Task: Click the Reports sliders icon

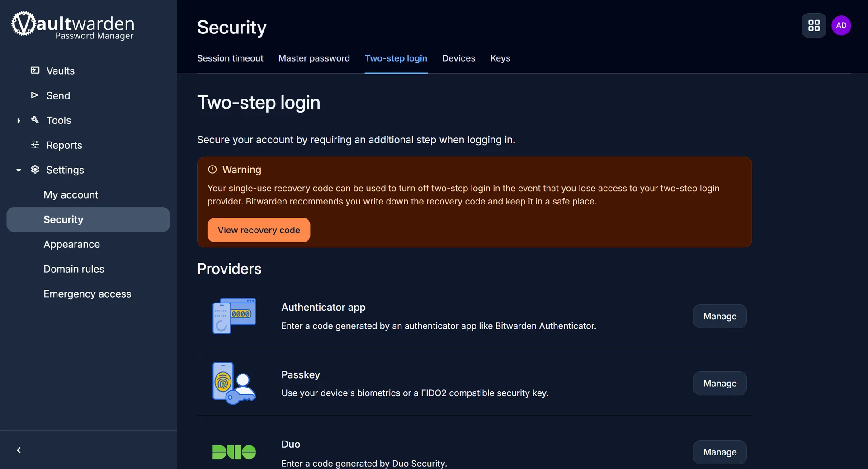Action: [35, 145]
